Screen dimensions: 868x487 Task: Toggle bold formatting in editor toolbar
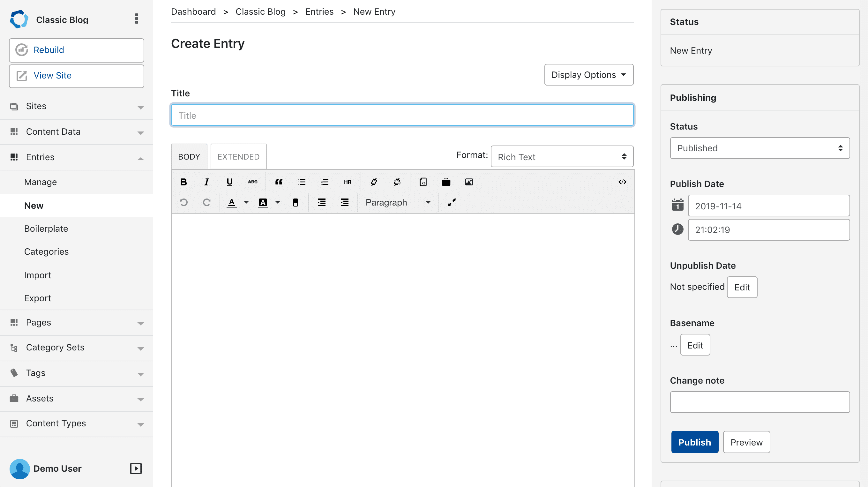tap(183, 182)
